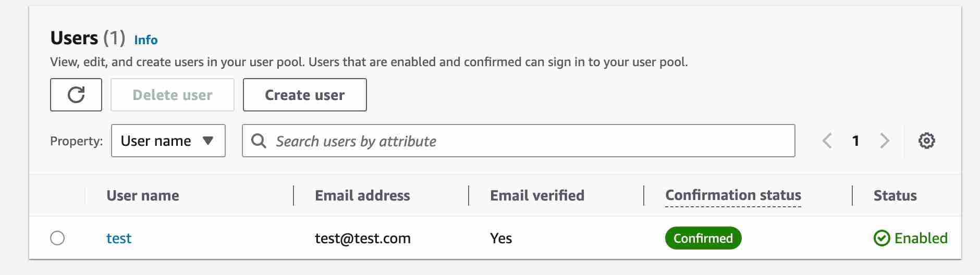
Task: Click the search magnifier icon
Action: 259,141
